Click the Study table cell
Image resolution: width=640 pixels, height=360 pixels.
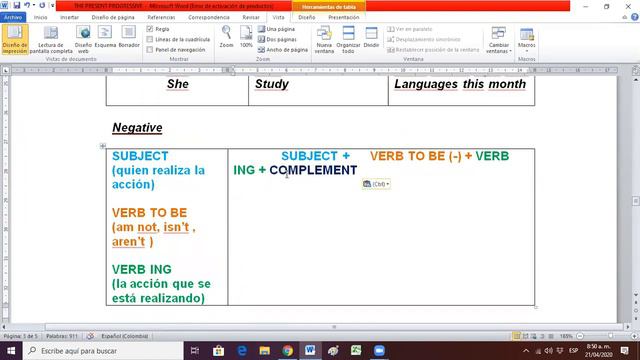(x=318, y=90)
